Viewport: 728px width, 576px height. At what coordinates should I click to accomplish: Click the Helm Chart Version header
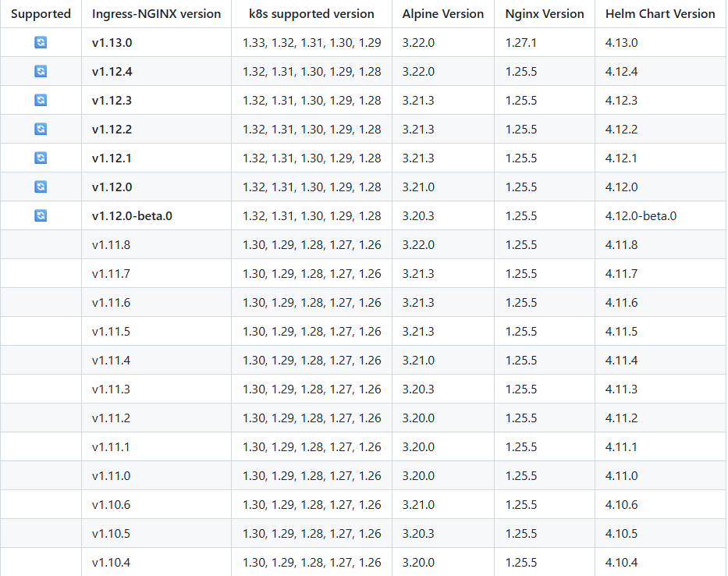pyautogui.click(x=659, y=14)
